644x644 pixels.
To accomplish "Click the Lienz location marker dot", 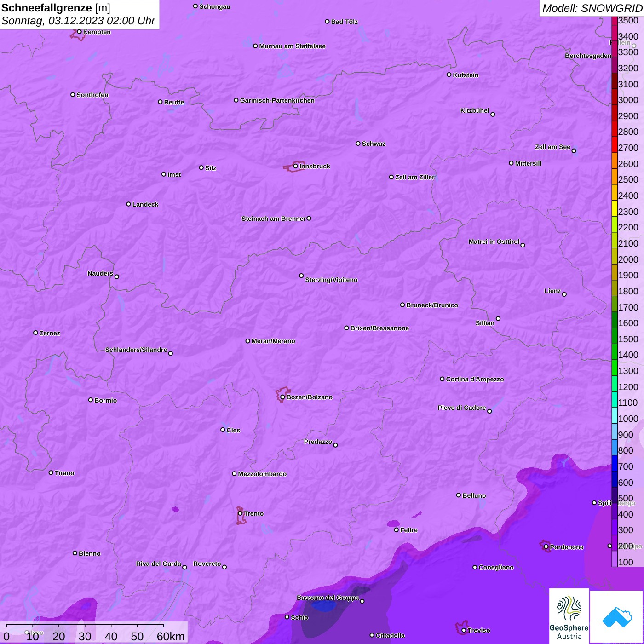I will click(564, 294).
